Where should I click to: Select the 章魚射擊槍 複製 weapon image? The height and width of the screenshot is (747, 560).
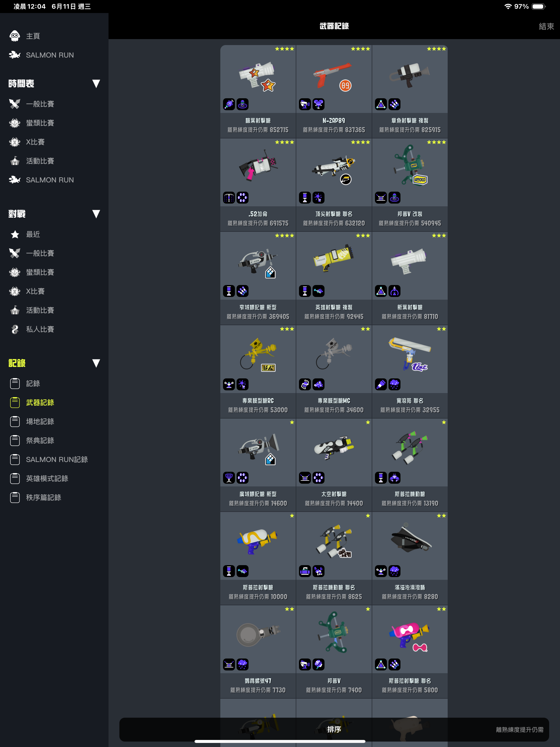coord(409,75)
